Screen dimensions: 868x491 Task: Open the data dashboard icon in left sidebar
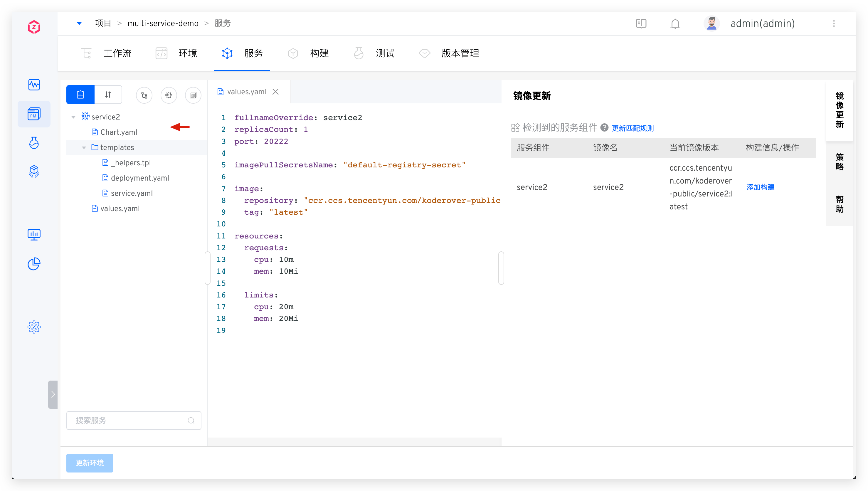tap(34, 234)
